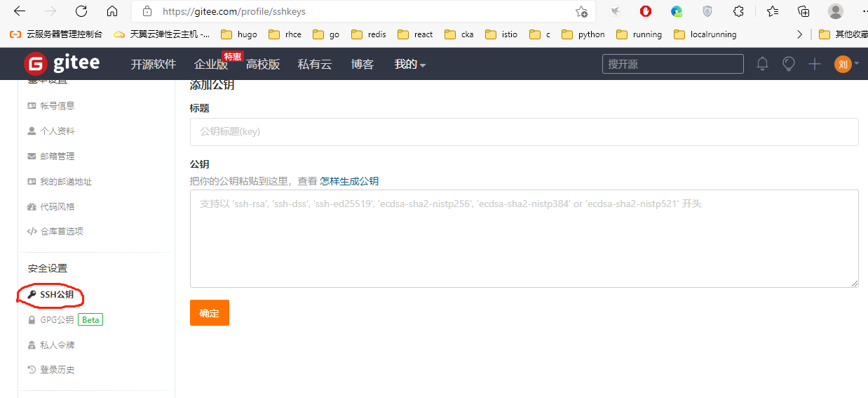This screenshot has height=398, width=868.
Task: Show more bookmarks chevron
Action: click(x=799, y=34)
